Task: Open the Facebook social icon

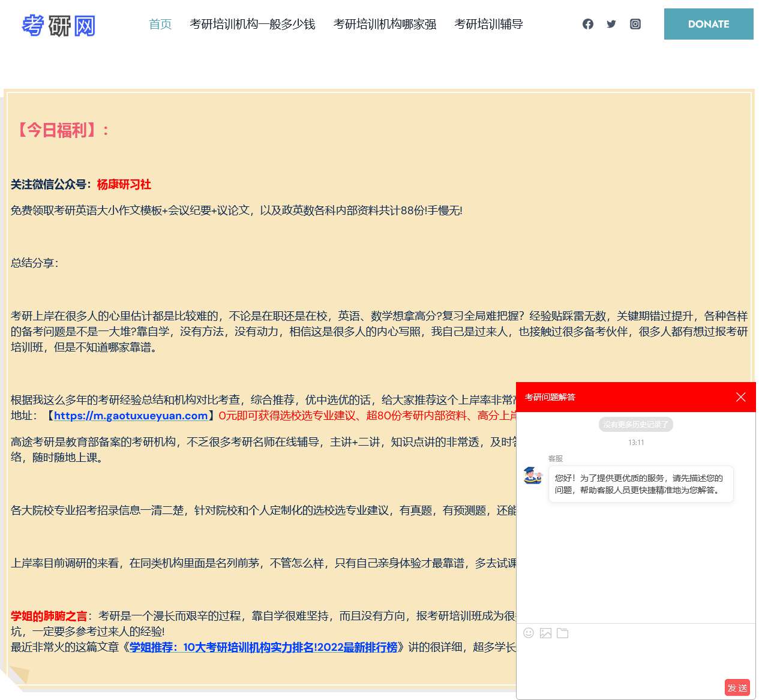Action: [587, 24]
